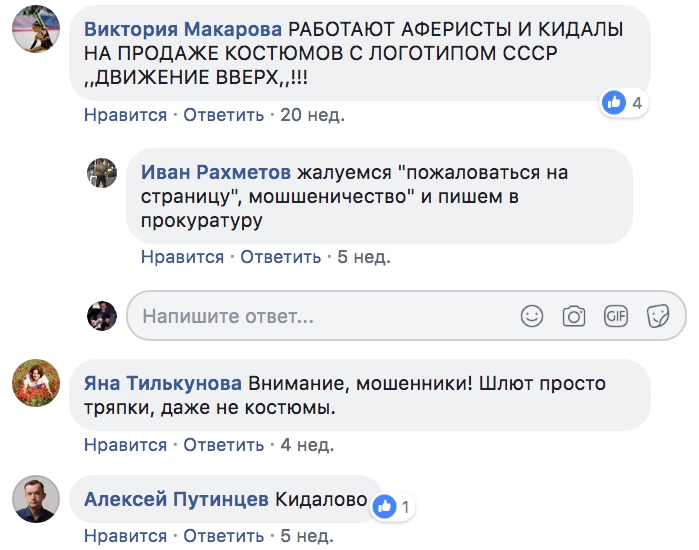Attach a photo with the camera icon
The height and width of the screenshot is (550, 699).
point(573,317)
